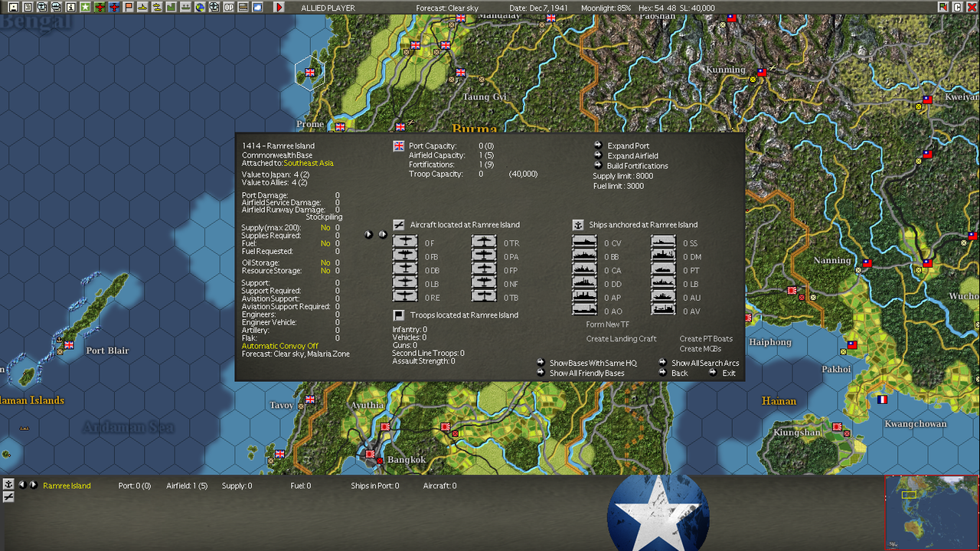Click the carrier (CV) ship silhouette icon
Screen dimensions: 980x551
point(584,243)
